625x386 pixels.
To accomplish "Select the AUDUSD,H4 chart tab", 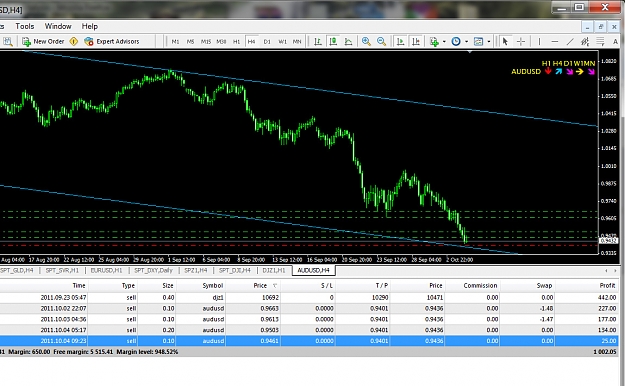I will [x=313, y=270].
